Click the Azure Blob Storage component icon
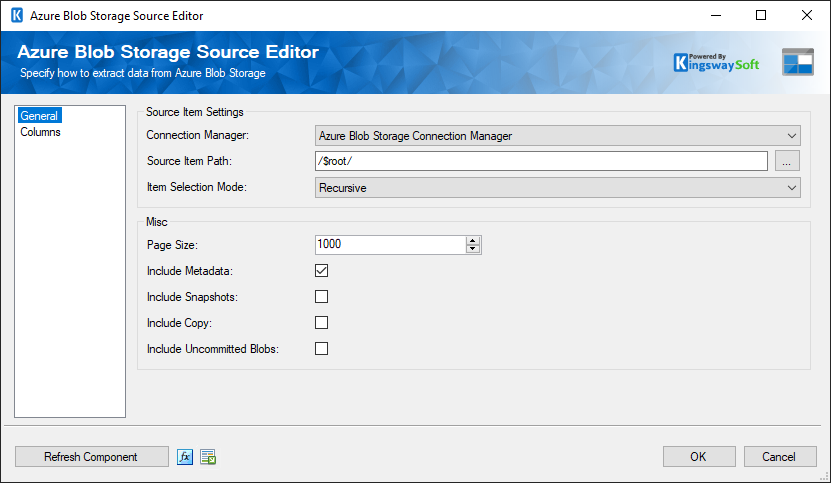This screenshot has width=831, height=483. point(798,62)
